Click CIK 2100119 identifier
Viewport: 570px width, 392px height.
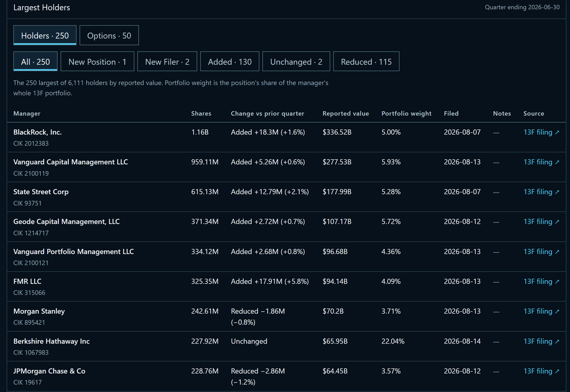pyautogui.click(x=31, y=173)
